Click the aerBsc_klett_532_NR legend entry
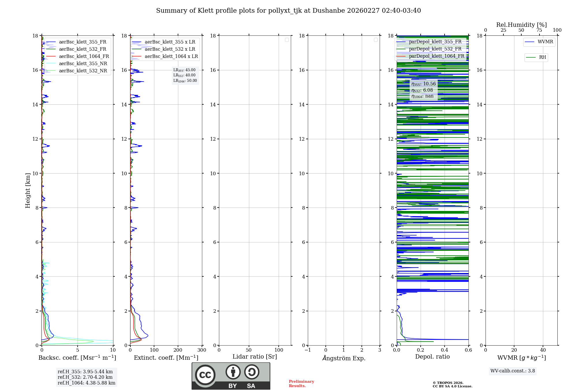577x392 pixels. (x=83, y=71)
